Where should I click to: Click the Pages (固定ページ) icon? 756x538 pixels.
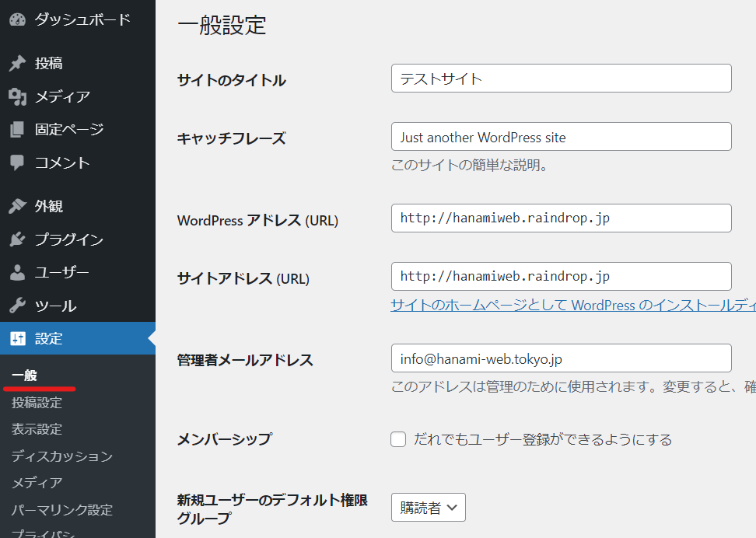[17, 129]
